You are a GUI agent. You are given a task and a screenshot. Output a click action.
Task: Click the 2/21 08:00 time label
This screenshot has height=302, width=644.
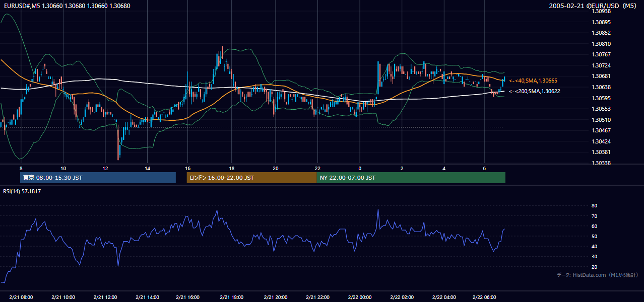tap(21, 297)
